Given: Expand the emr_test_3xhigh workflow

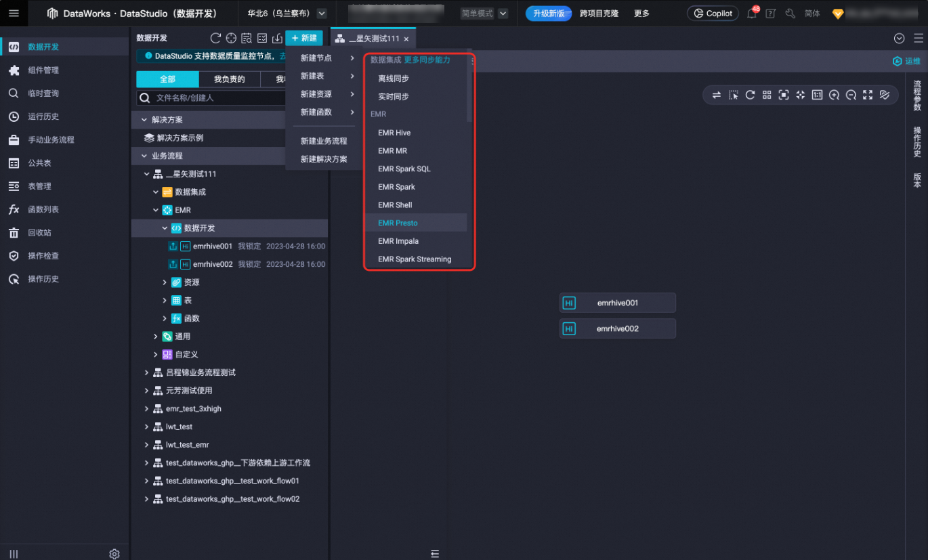Looking at the screenshot, I should point(146,409).
